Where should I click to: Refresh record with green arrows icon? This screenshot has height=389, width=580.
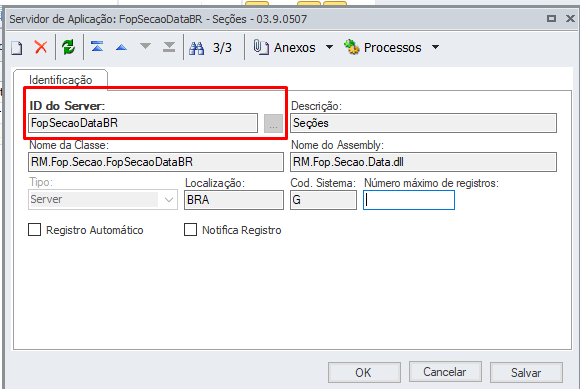pos(68,47)
